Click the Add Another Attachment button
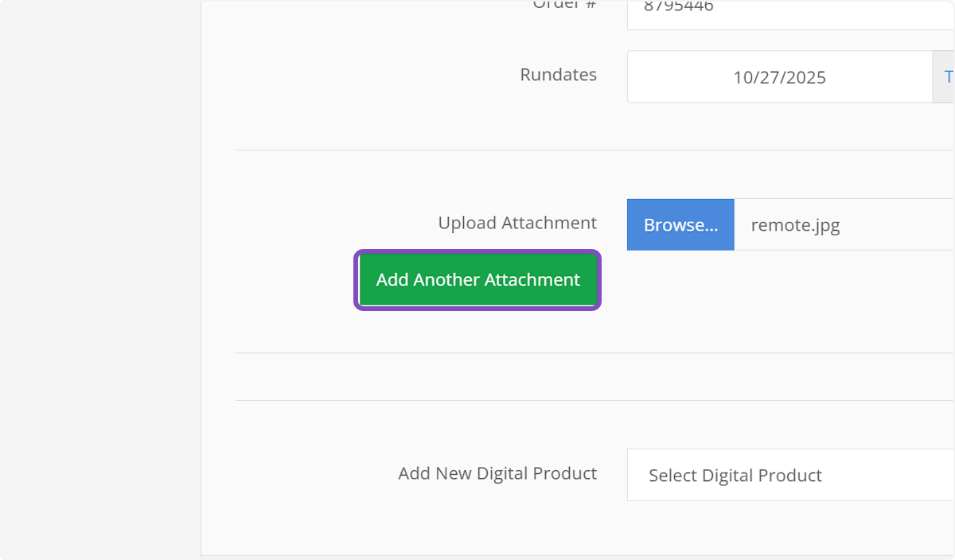 (x=477, y=279)
